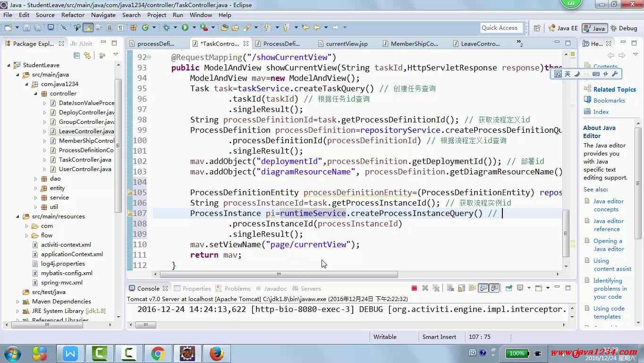This screenshot has height=363, width=644.
Task: Open the Navigate menu
Action: (103, 15)
